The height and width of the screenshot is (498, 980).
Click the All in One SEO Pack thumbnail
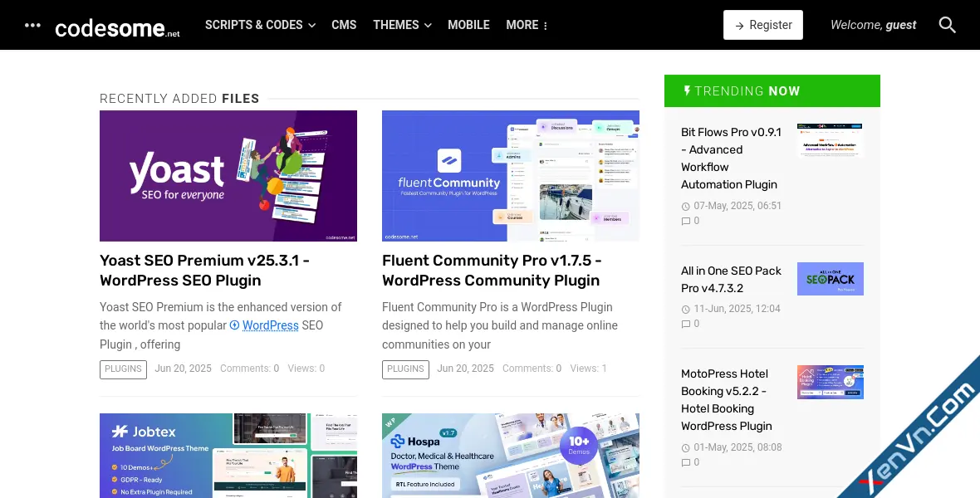pyautogui.click(x=830, y=279)
